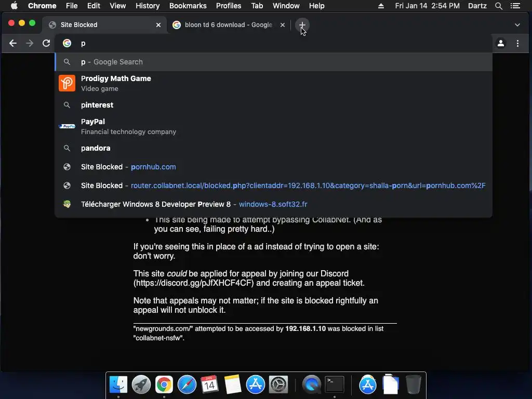Select 'p - Google Search' suggestion
The image size is (532, 399).
273,62
